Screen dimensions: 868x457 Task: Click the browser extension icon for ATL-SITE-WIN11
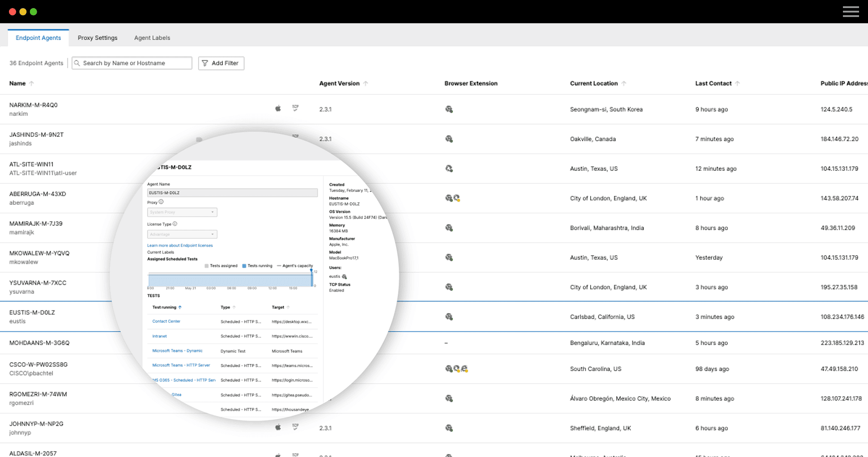tap(449, 169)
